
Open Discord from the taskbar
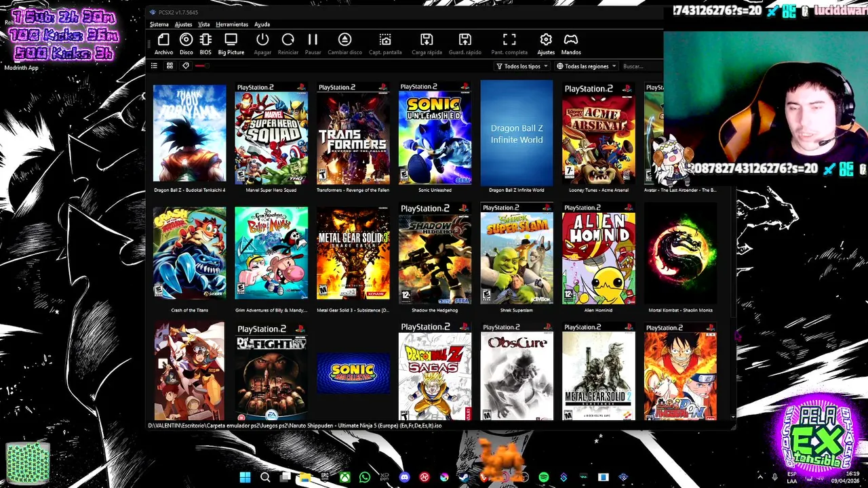point(405,478)
